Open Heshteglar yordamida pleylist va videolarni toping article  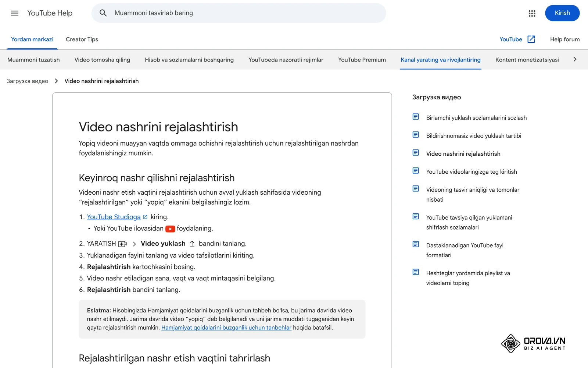click(x=468, y=278)
